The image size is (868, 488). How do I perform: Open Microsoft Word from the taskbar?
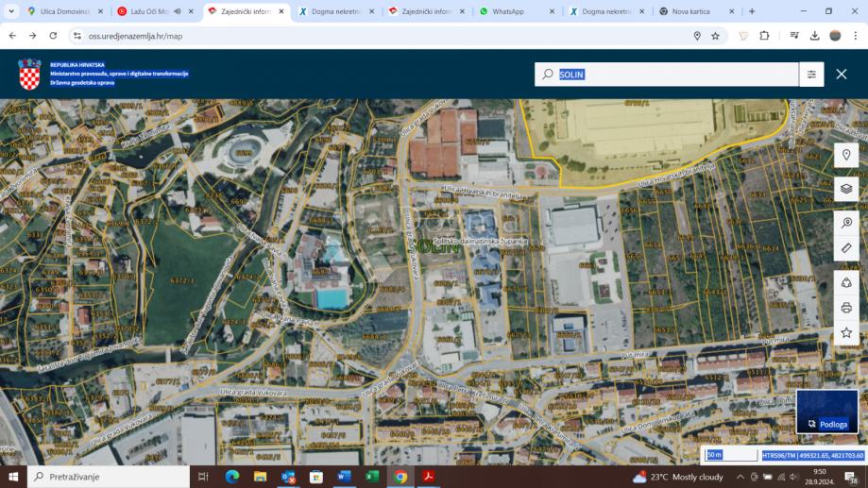pyautogui.click(x=344, y=477)
